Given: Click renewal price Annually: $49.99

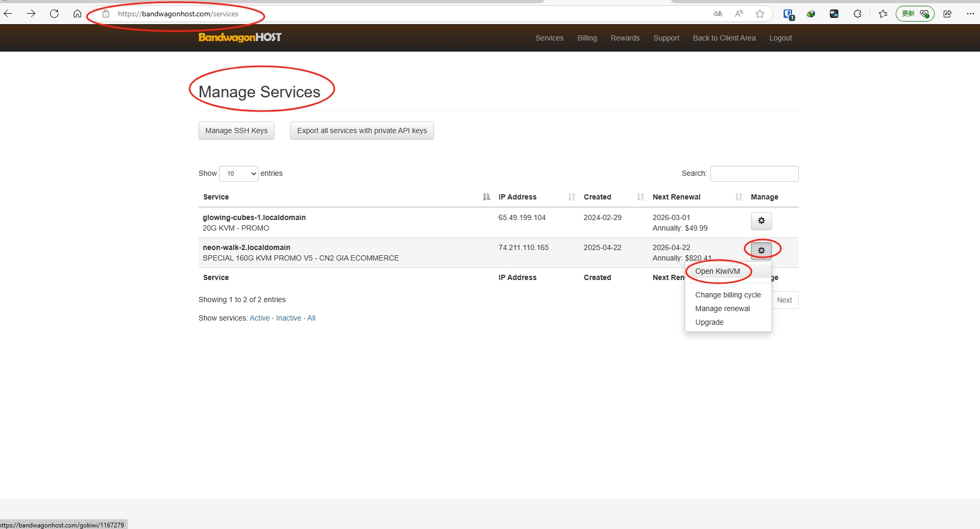Looking at the screenshot, I should [680, 228].
